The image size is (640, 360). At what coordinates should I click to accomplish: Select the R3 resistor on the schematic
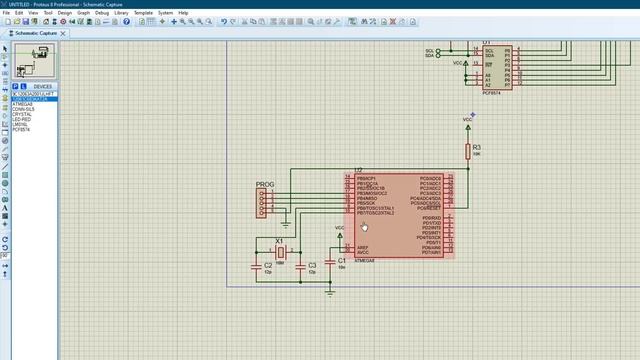coord(468,151)
